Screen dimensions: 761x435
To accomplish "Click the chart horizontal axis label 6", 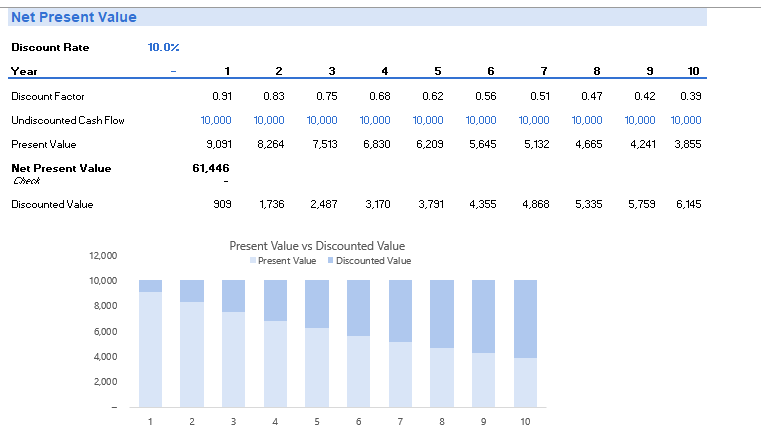I will (358, 422).
